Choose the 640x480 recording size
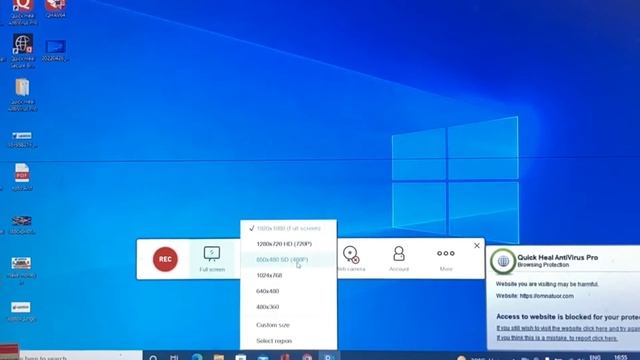The image size is (640, 360). [289, 291]
